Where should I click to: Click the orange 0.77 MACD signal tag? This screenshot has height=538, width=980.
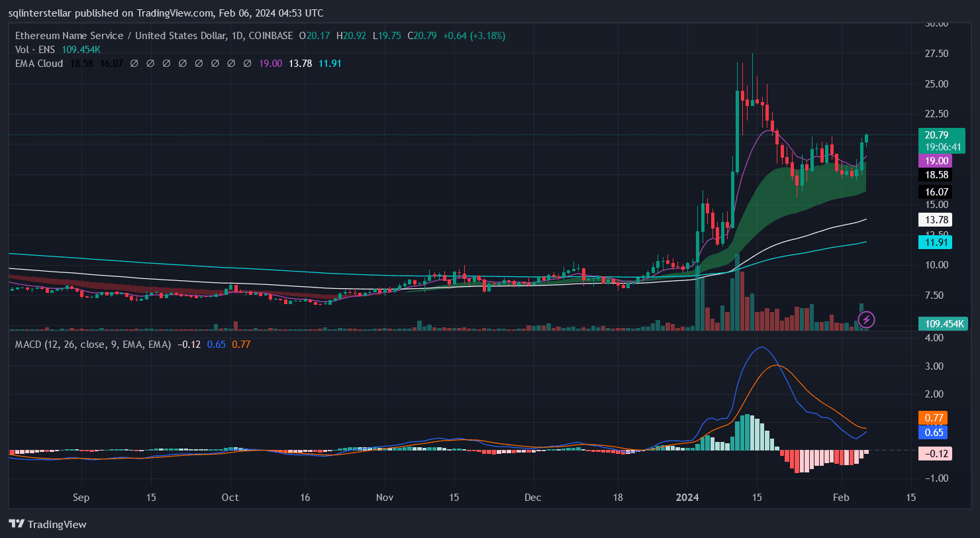tap(932, 418)
